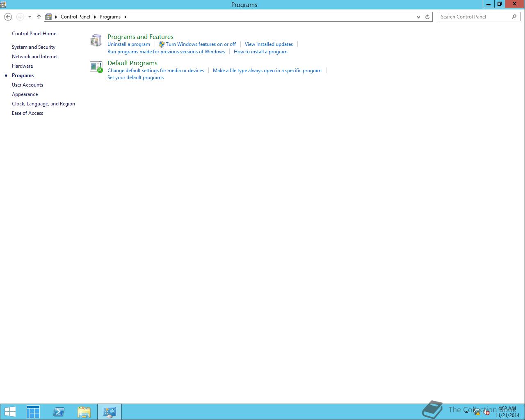
Task: Click Uninstall a program link
Action: tap(129, 44)
